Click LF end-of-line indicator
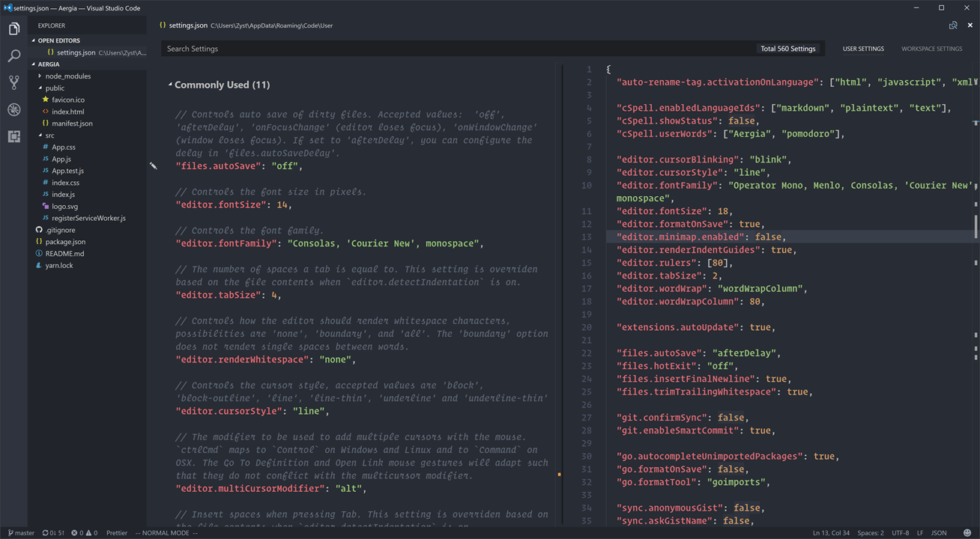The width and height of the screenshot is (980, 539). [920, 533]
